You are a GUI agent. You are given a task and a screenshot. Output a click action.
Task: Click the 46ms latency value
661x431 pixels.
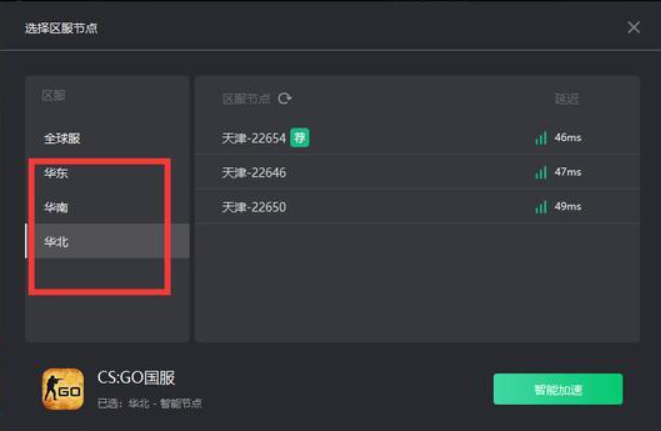pyautogui.click(x=568, y=137)
